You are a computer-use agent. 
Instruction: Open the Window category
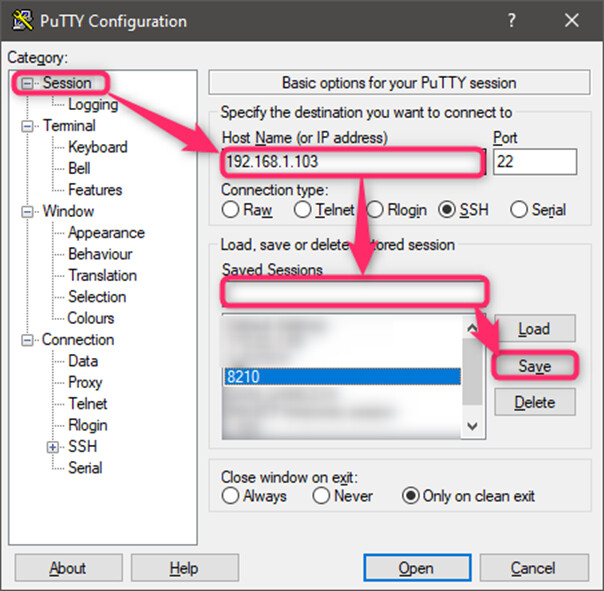(x=68, y=211)
